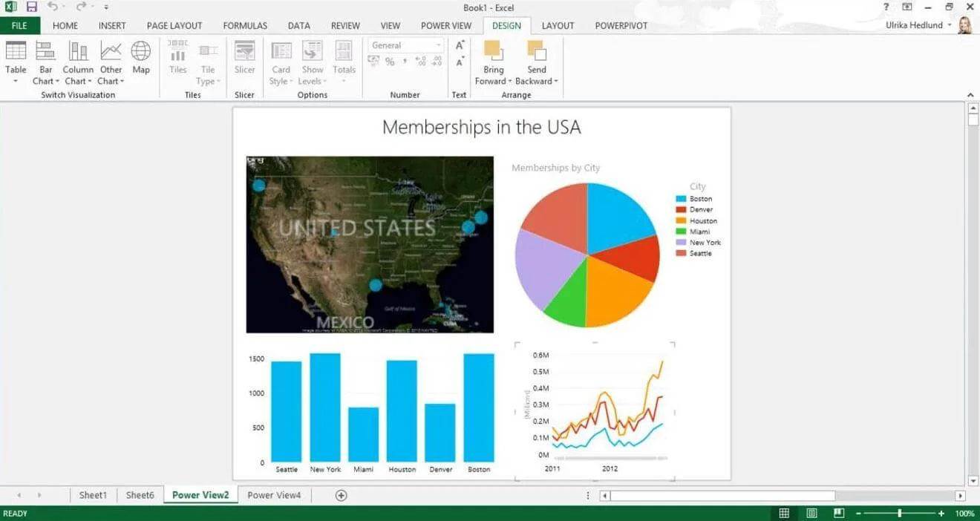Switch to the INSERT tab
The height and width of the screenshot is (521, 980).
point(112,25)
